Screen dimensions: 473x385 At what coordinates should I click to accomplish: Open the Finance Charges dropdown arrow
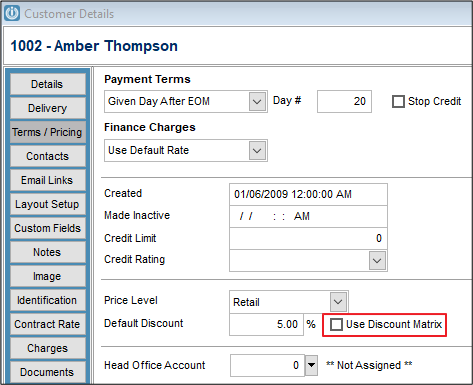pos(257,151)
